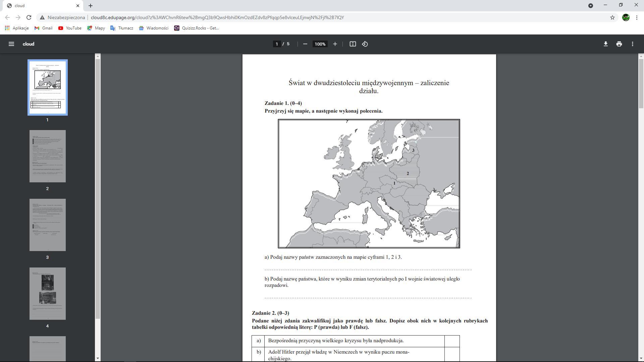Click the dotted answer line for question a)
The width and height of the screenshot is (644, 362).
pos(368,269)
